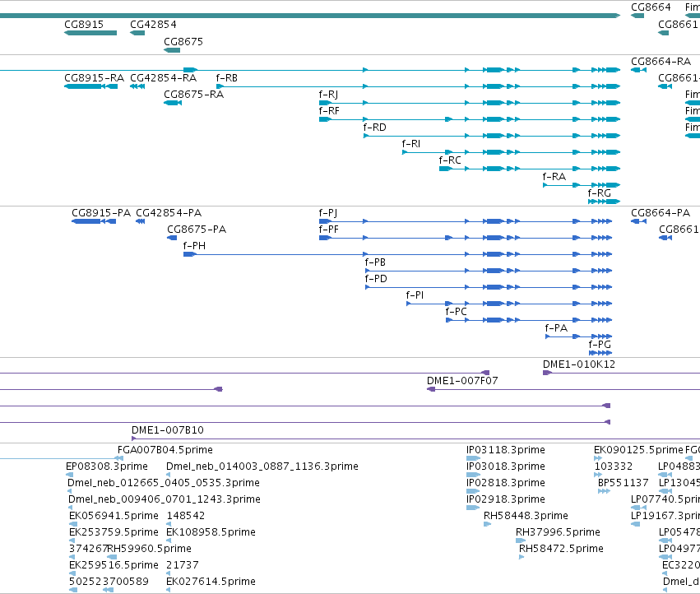Select transcript f-RB label
700x594 pixels.
pyautogui.click(x=227, y=77)
